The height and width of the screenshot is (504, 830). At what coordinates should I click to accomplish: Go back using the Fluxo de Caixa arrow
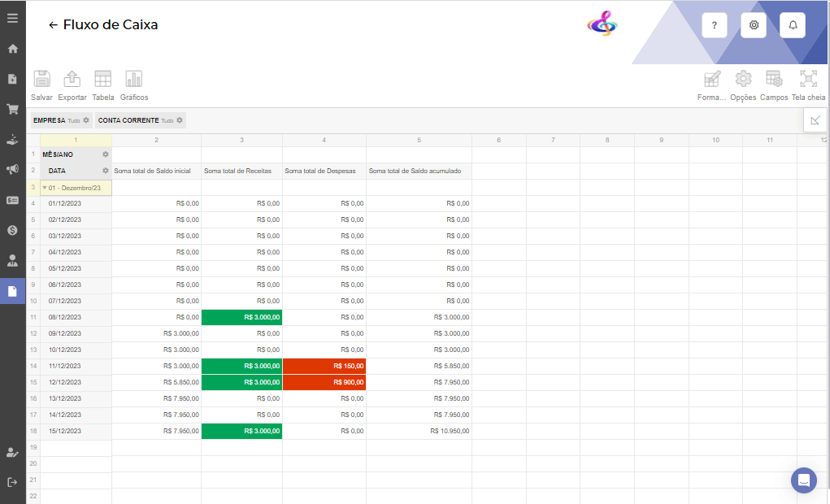(x=54, y=25)
